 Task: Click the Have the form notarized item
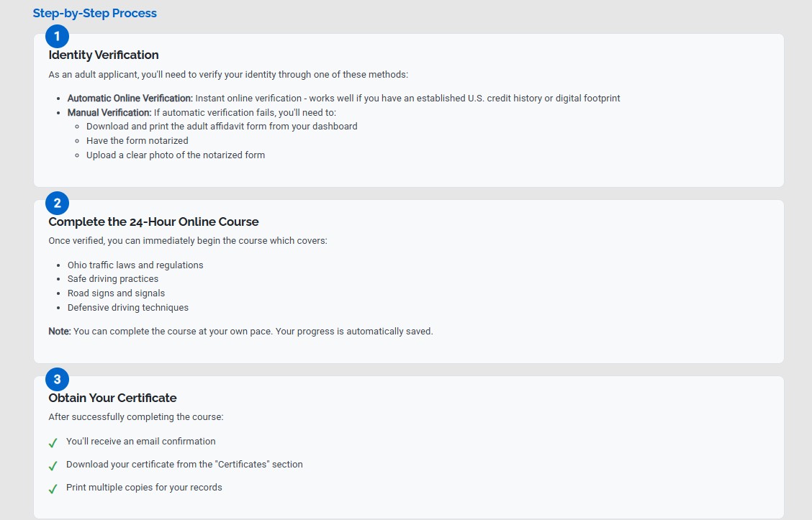(137, 141)
